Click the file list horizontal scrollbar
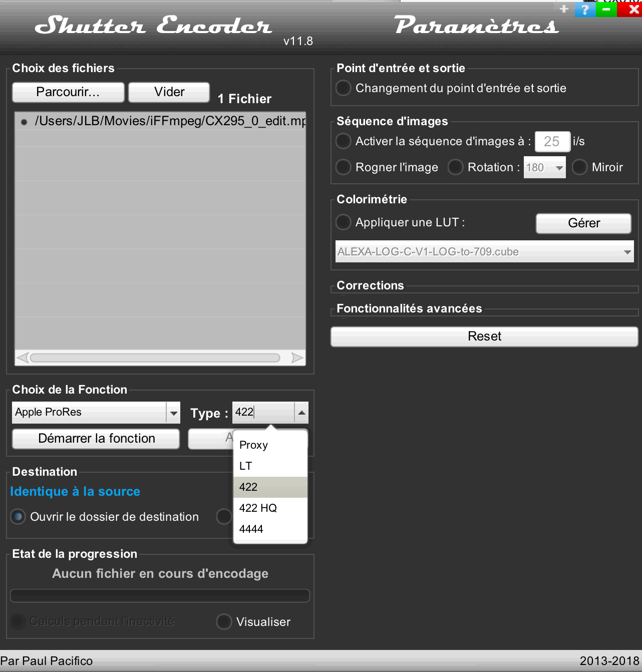The height and width of the screenshot is (672, 642). (x=155, y=358)
